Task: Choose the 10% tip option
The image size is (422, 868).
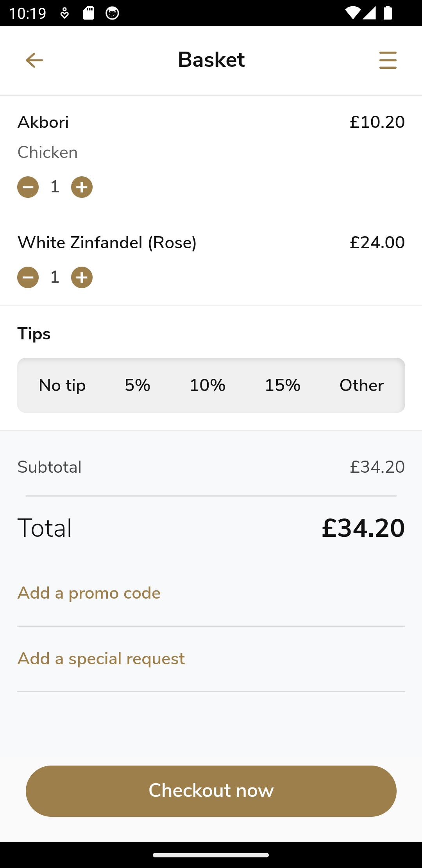Action: tap(207, 386)
